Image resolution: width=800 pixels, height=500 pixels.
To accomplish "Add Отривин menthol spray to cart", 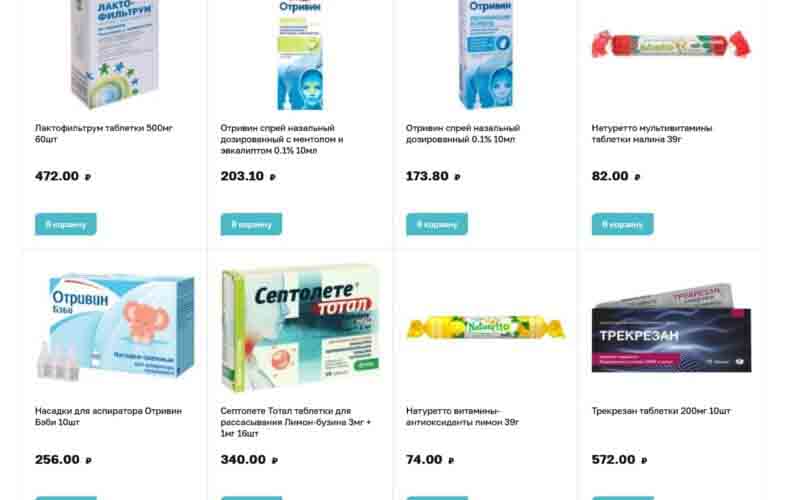I will (251, 224).
